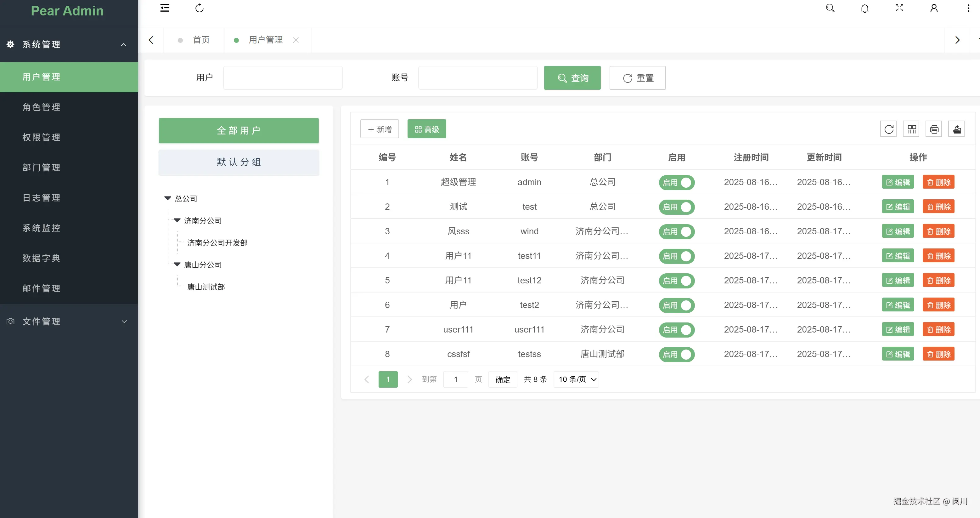This screenshot has width=980, height=518.
Task: Click the table print icon
Action: tap(934, 129)
